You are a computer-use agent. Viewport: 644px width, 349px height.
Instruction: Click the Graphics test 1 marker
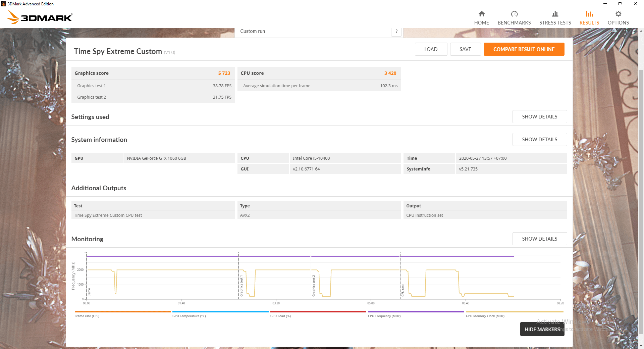(241, 286)
